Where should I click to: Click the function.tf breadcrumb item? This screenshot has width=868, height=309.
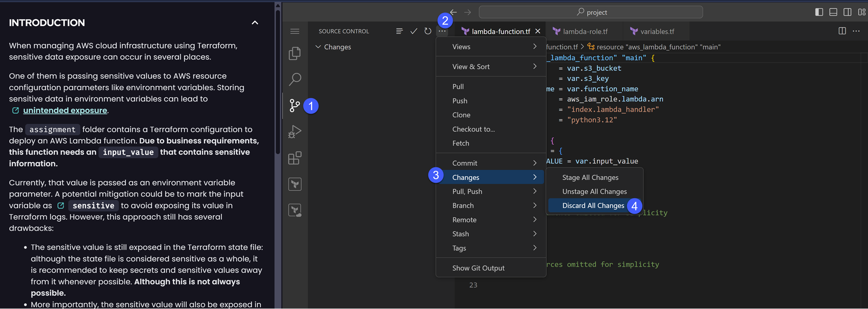[x=562, y=47]
